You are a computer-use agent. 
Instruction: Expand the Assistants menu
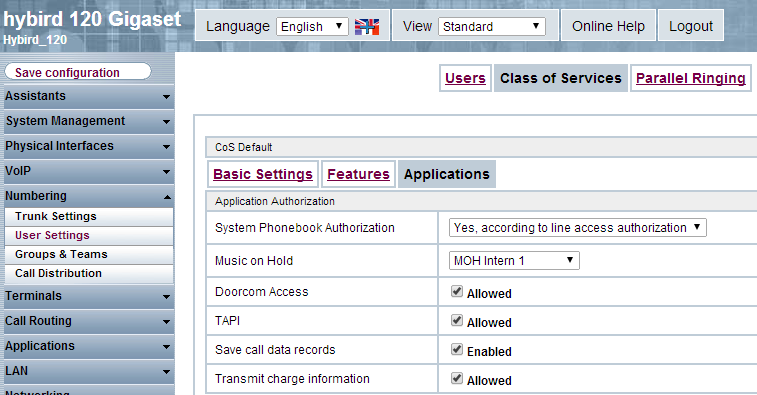(x=89, y=96)
